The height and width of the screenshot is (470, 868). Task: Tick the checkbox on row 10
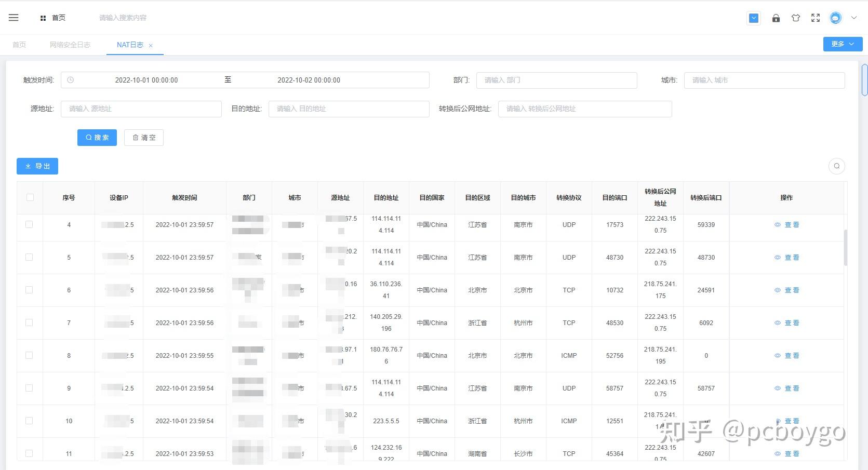(x=30, y=421)
